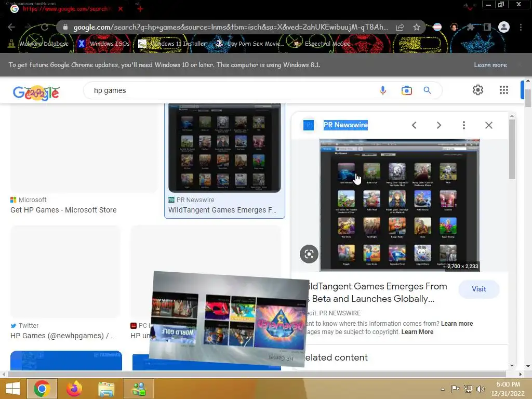Open the Windows Start button

13,389
